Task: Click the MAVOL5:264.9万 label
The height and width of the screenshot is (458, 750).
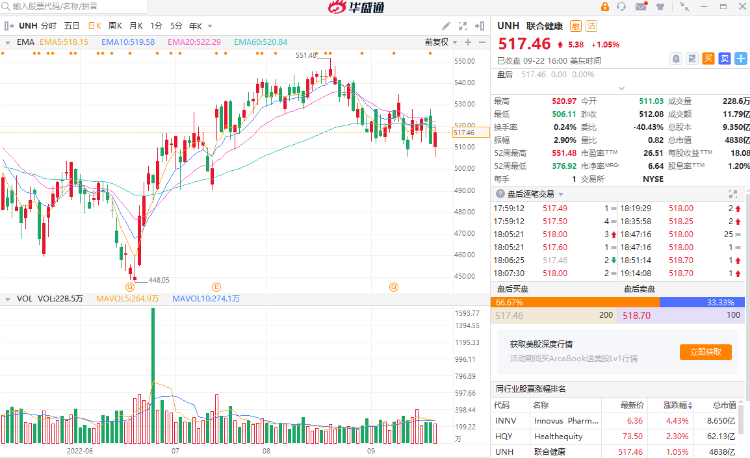Action: (x=127, y=298)
